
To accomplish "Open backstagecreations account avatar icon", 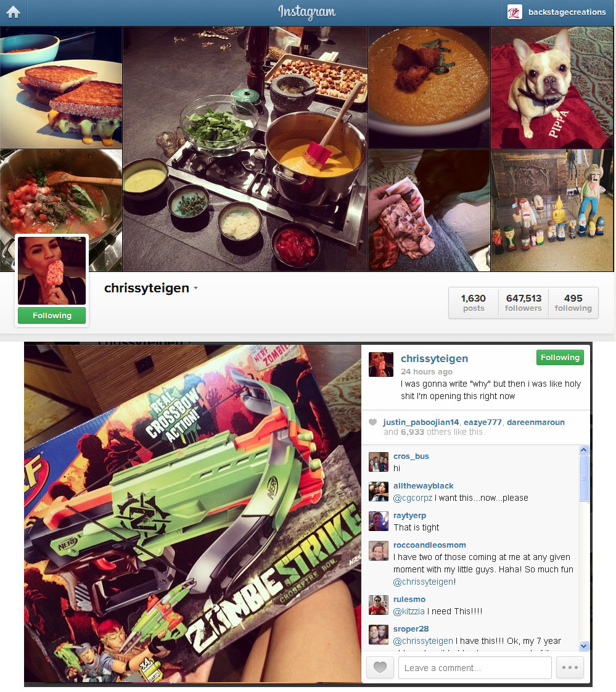I will 514,12.
